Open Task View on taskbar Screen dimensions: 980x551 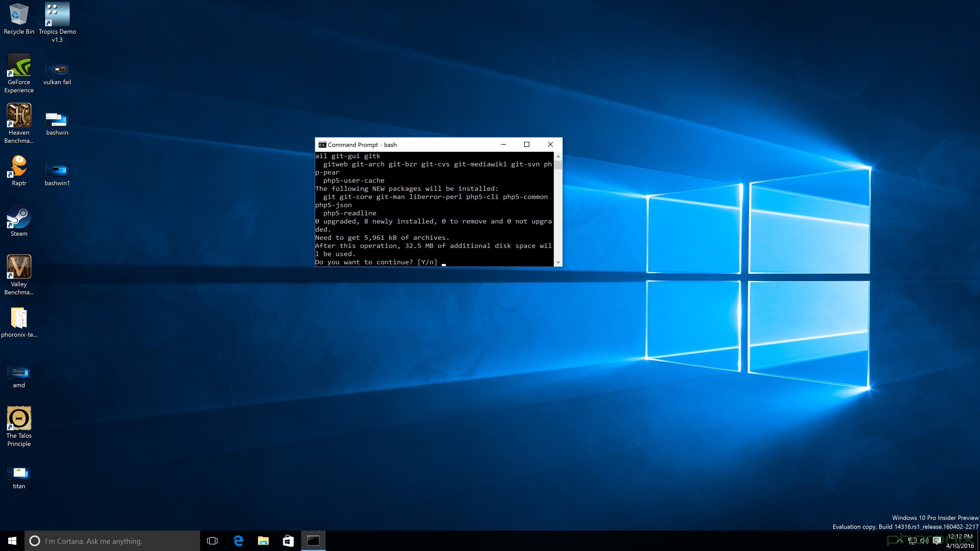[x=212, y=541]
